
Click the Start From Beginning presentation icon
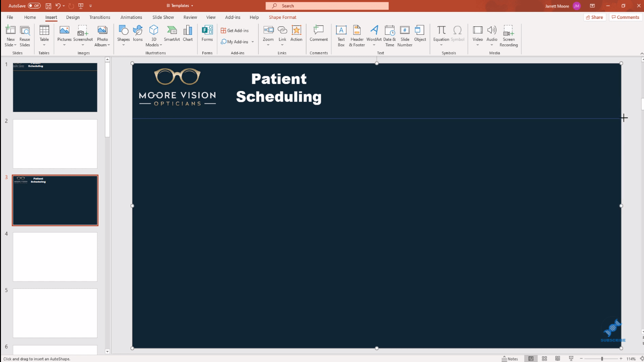81,6
